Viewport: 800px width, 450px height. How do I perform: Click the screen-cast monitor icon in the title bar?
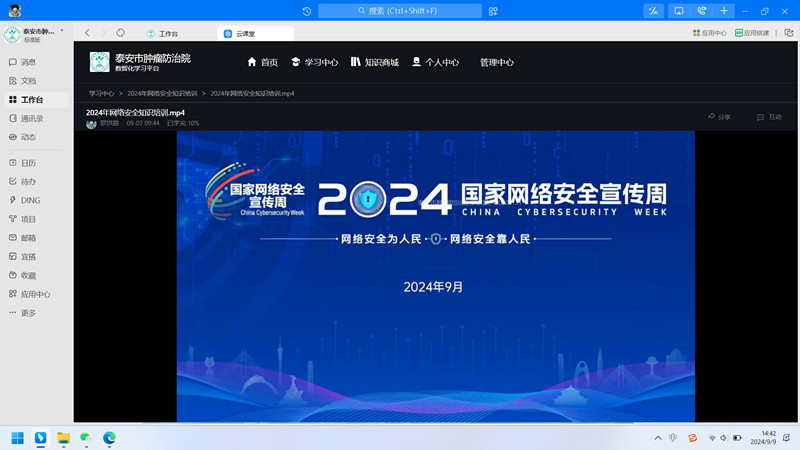tap(679, 11)
